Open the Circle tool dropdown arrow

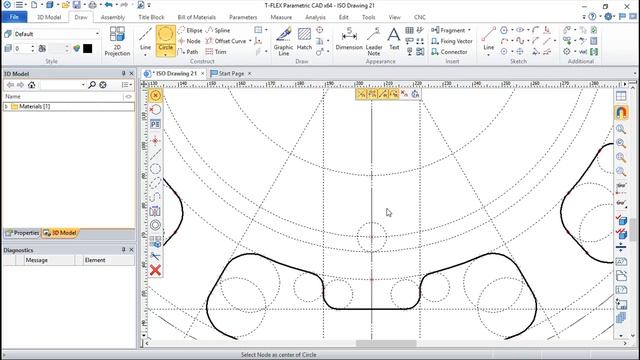(165, 54)
